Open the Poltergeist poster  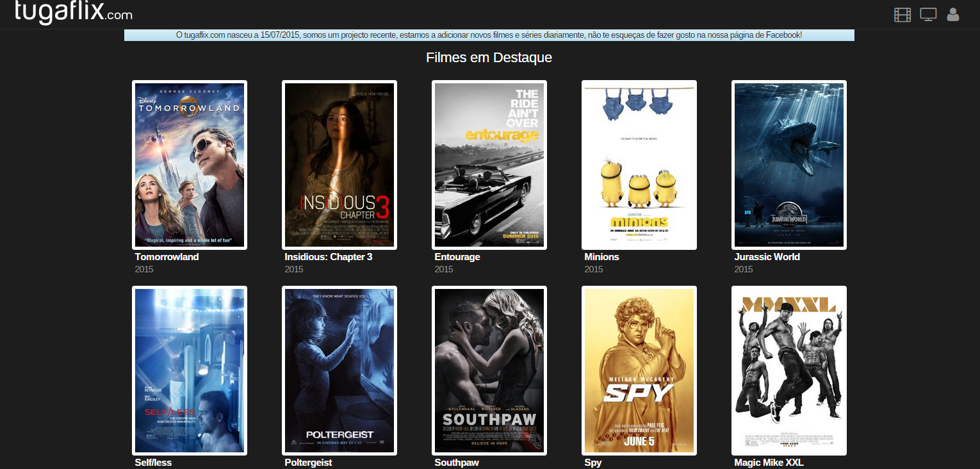click(339, 370)
